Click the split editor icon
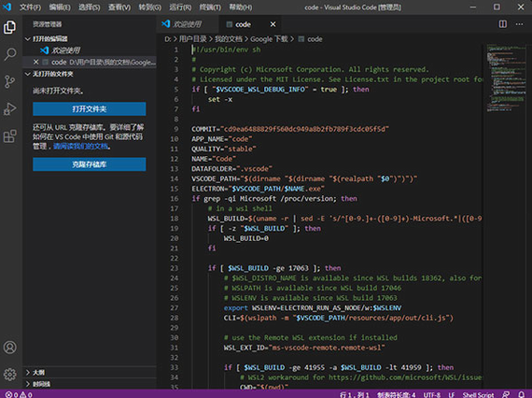532x398 pixels. click(503, 24)
